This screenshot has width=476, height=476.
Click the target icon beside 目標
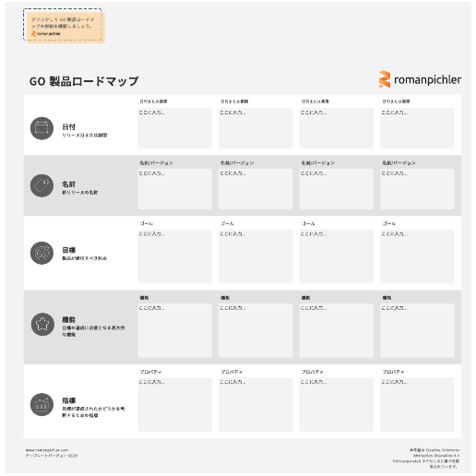(42, 253)
